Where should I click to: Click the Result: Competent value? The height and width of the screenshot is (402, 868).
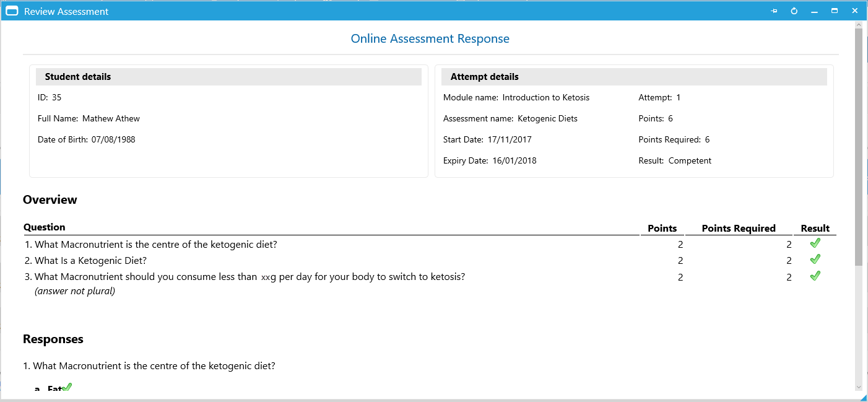690,160
